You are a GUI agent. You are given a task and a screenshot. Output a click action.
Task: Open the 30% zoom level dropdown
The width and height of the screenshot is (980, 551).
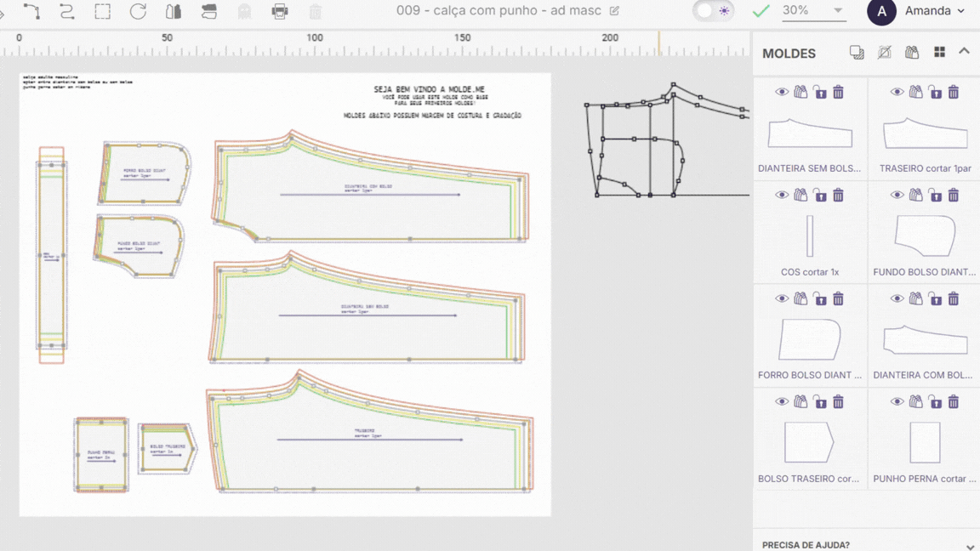coord(813,11)
